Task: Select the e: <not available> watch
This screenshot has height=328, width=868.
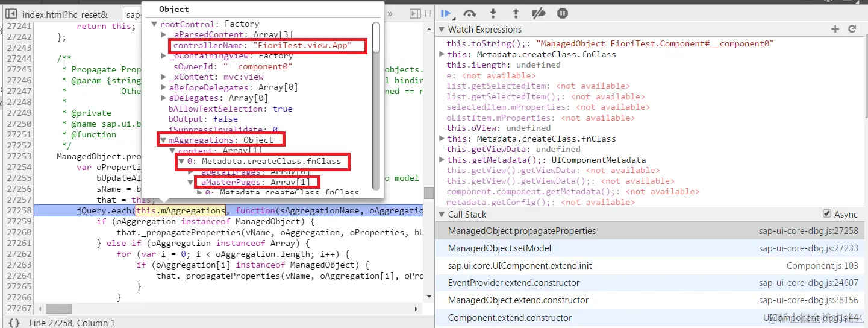Action: [490, 76]
